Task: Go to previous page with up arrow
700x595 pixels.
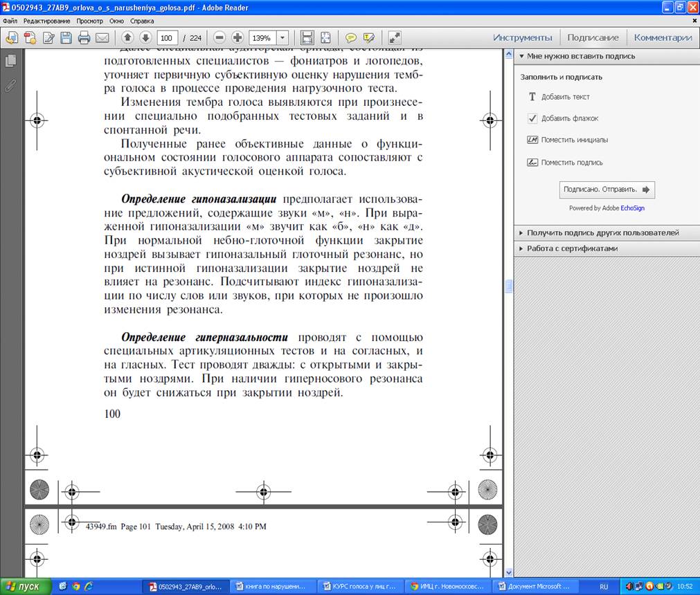Action: click(x=128, y=37)
